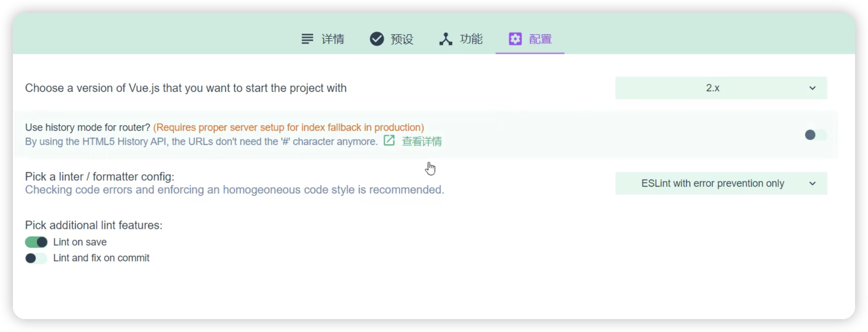Click the external link icon beside 查看详情

pyautogui.click(x=389, y=141)
